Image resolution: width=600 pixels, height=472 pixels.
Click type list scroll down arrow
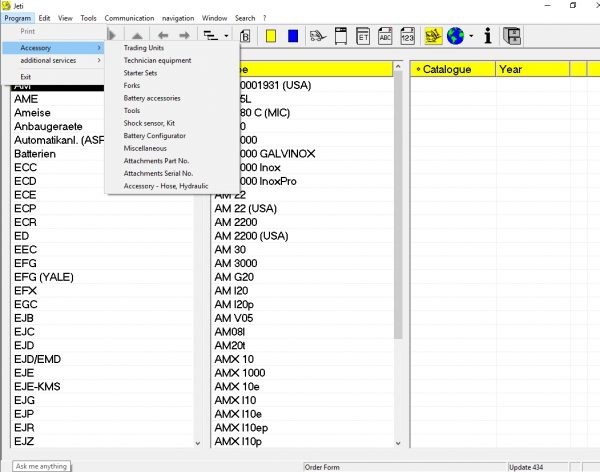click(398, 443)
